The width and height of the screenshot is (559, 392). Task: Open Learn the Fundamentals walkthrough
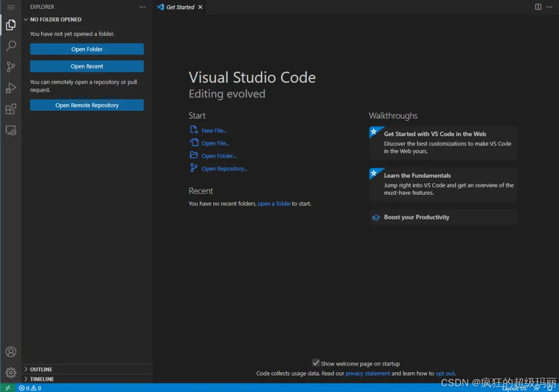443,184
